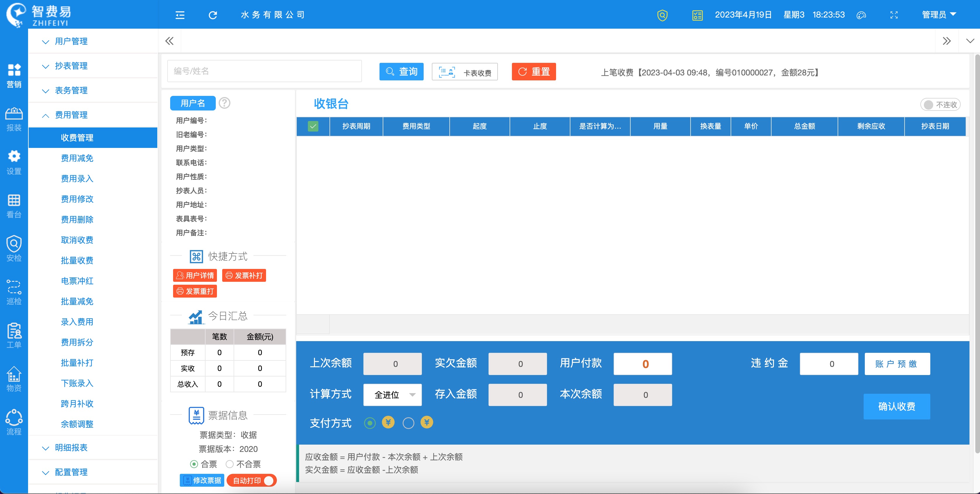Screen dimensions: 980x494
Task: Open the 工单 work order module
Action: 14,336
